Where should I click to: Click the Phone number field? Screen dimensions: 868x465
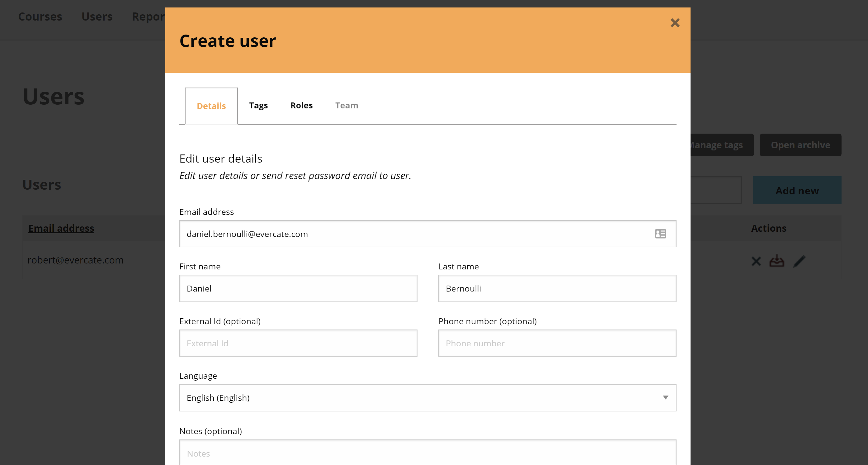tap(557, 343)
